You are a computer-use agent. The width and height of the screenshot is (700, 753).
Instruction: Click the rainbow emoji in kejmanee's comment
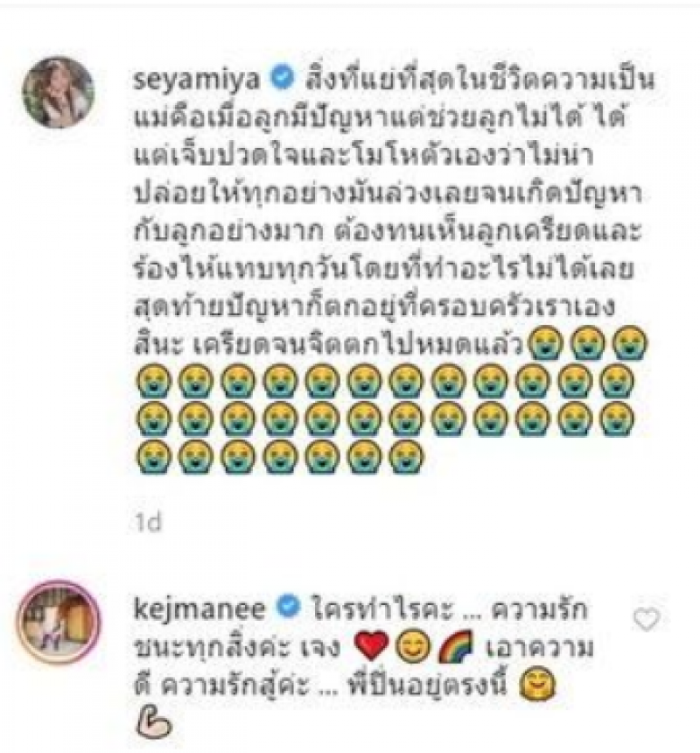(456, 646)
